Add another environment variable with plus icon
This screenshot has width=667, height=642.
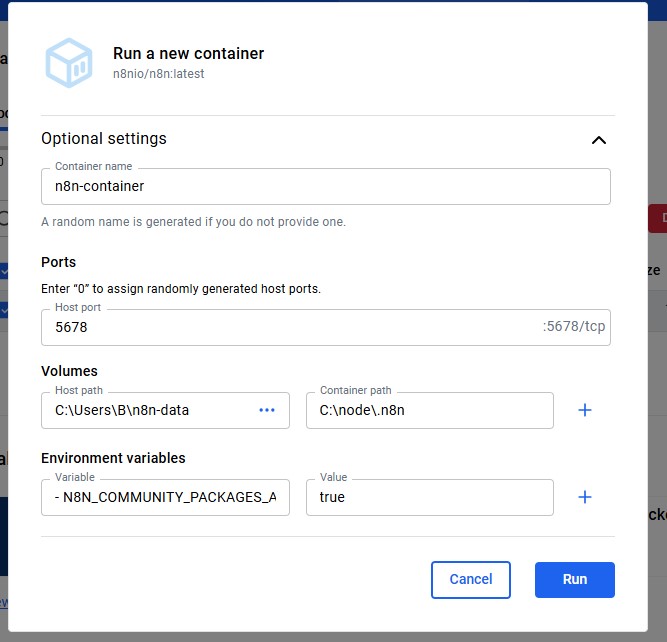(585, 497)
